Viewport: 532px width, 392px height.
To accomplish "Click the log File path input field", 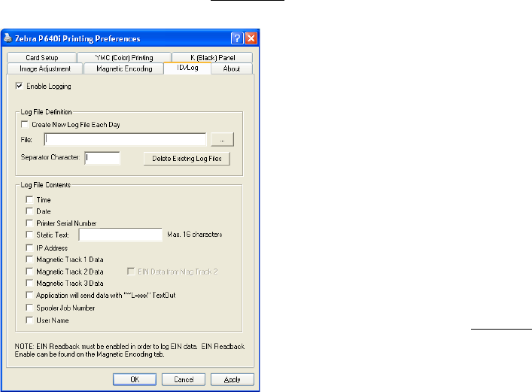I will coord(125,139).
